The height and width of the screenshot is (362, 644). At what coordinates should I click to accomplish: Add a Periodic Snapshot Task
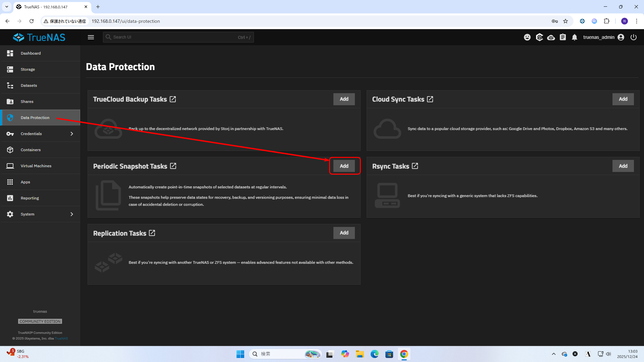(x=344, y=166)
